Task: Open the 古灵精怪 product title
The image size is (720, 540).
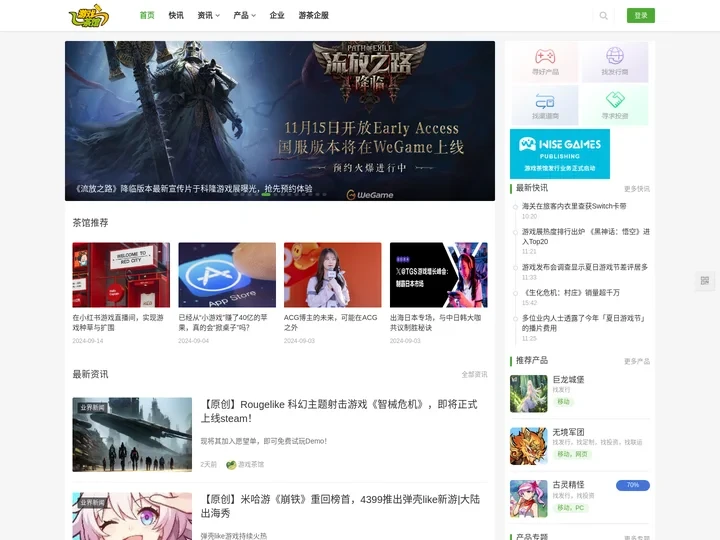Action: (568, 485)
